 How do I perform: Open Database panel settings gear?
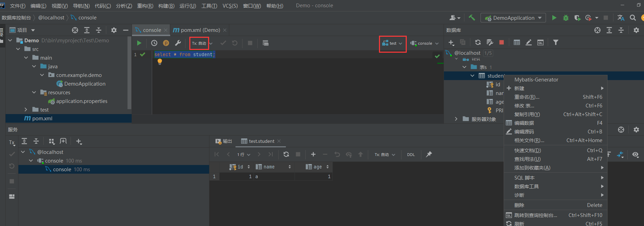point(636,30)
